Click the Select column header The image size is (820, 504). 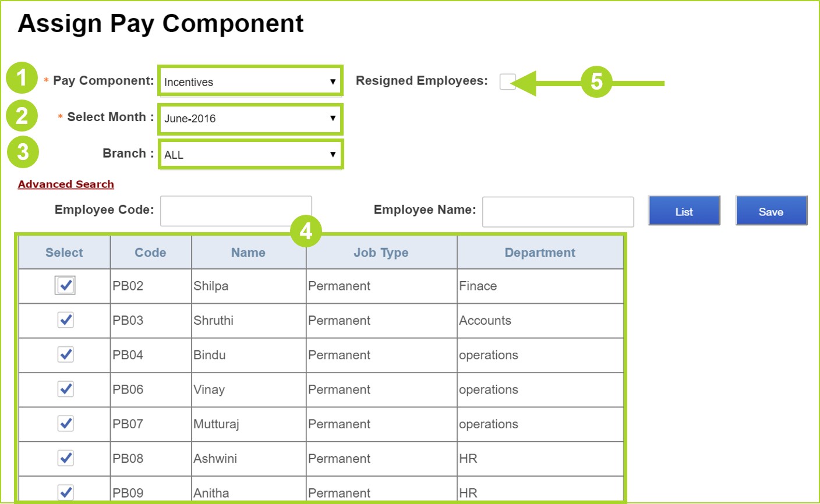point(64,252)
